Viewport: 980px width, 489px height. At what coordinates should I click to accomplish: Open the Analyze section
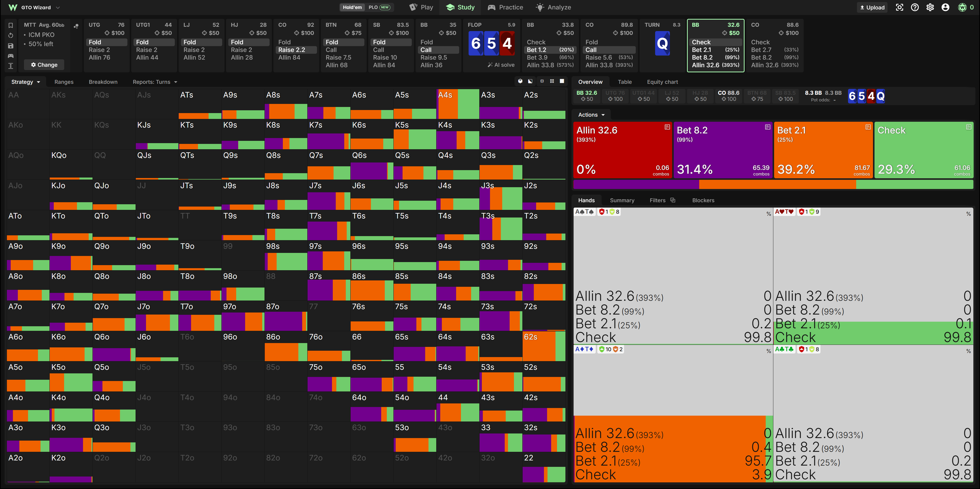tap(553, 7)
